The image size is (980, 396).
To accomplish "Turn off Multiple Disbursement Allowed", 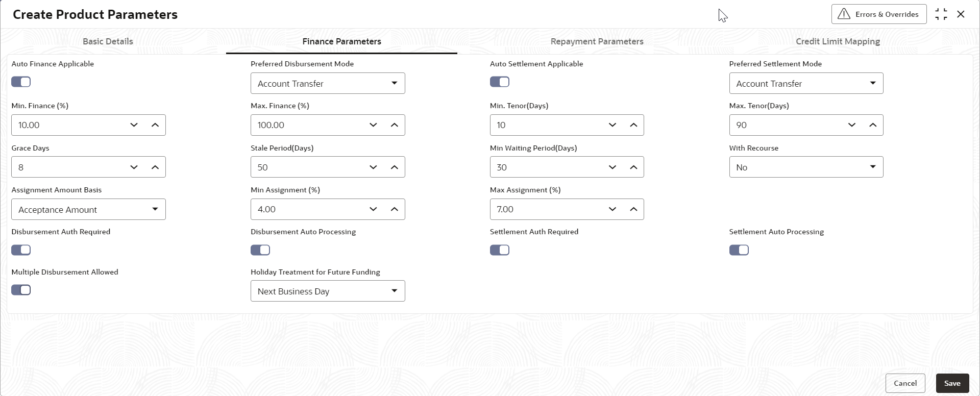I will [21, 290].
